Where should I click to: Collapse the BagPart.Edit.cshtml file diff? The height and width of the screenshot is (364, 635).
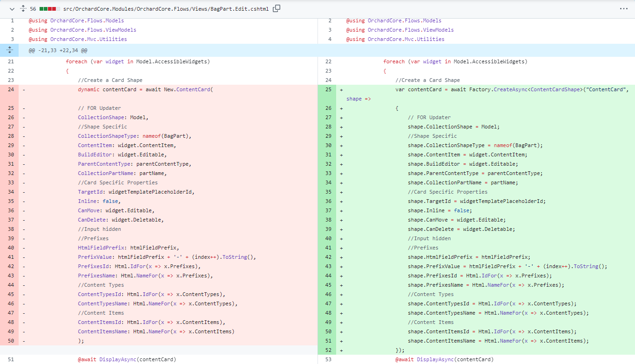[12, 9]
